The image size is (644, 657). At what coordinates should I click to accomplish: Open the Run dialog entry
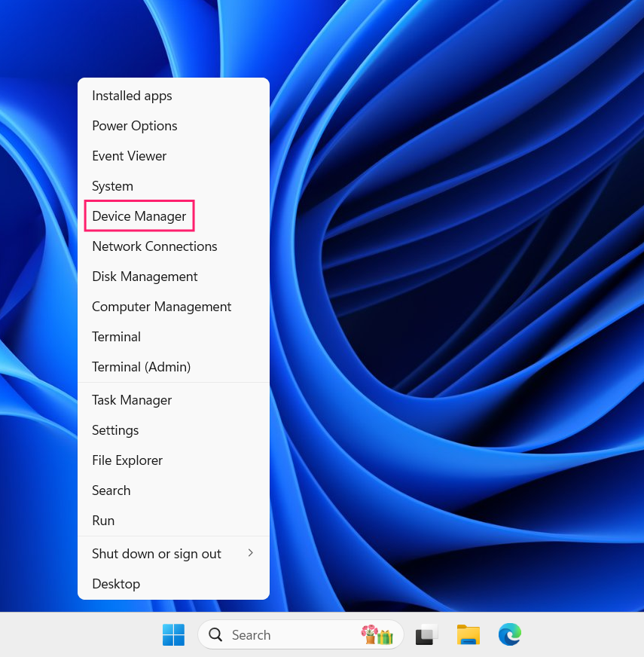pyautogui.click(x=173, y=521)
